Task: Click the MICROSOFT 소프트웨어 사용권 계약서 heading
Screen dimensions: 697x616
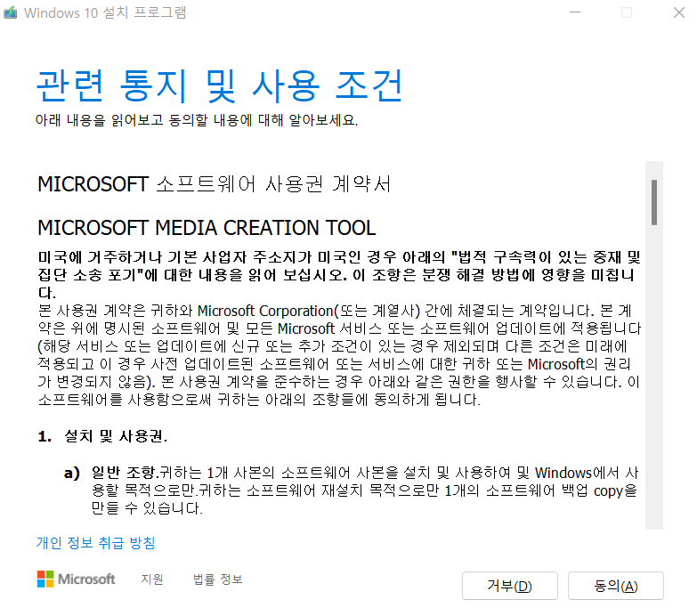Action: 215,184
